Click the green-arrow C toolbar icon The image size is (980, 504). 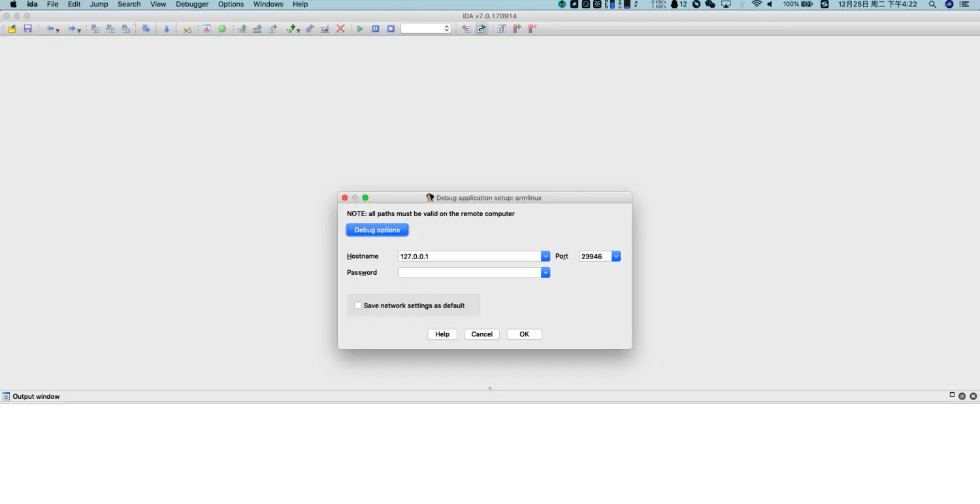[482, 29]
